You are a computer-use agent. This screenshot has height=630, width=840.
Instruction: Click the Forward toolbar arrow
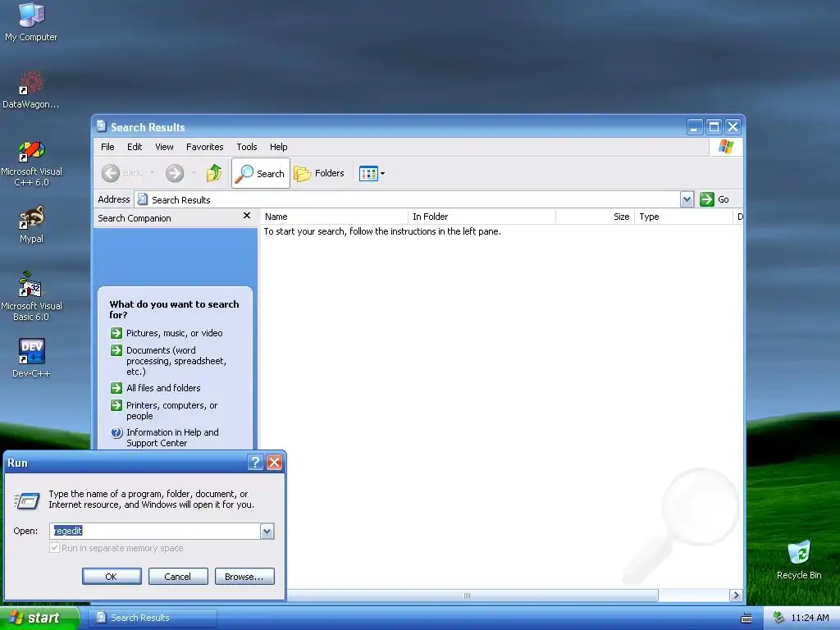point(175,173)
